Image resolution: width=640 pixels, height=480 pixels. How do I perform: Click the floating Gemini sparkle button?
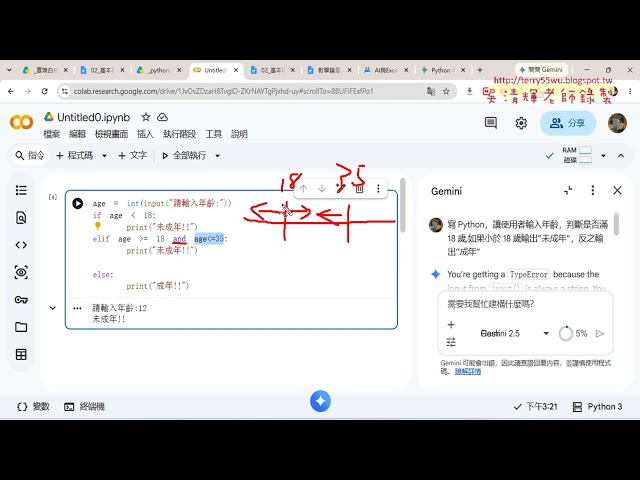(x=320, y=401)
